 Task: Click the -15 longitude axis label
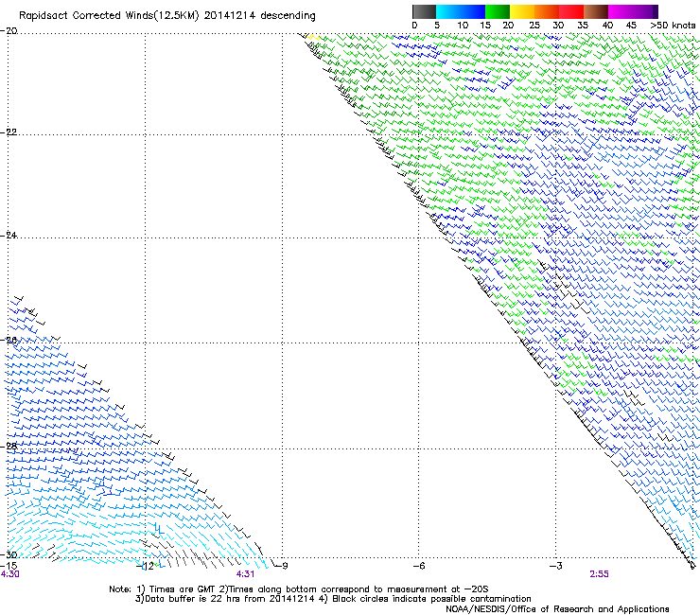point(9,566)
